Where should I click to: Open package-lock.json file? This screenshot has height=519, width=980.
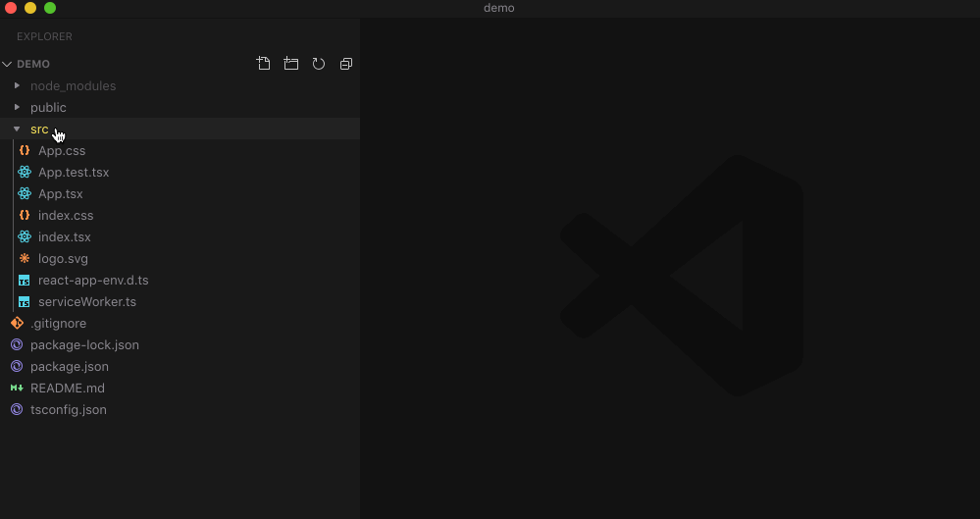[84, 344]
